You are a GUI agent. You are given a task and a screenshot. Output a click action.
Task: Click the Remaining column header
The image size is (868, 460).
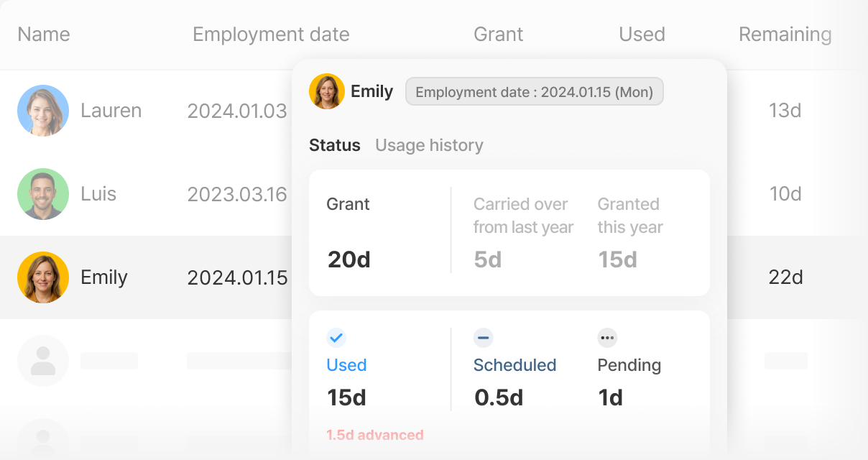[785, 34]
